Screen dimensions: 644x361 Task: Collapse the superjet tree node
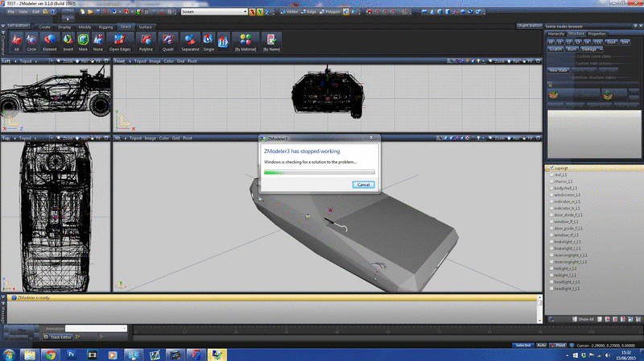point(547,168)
